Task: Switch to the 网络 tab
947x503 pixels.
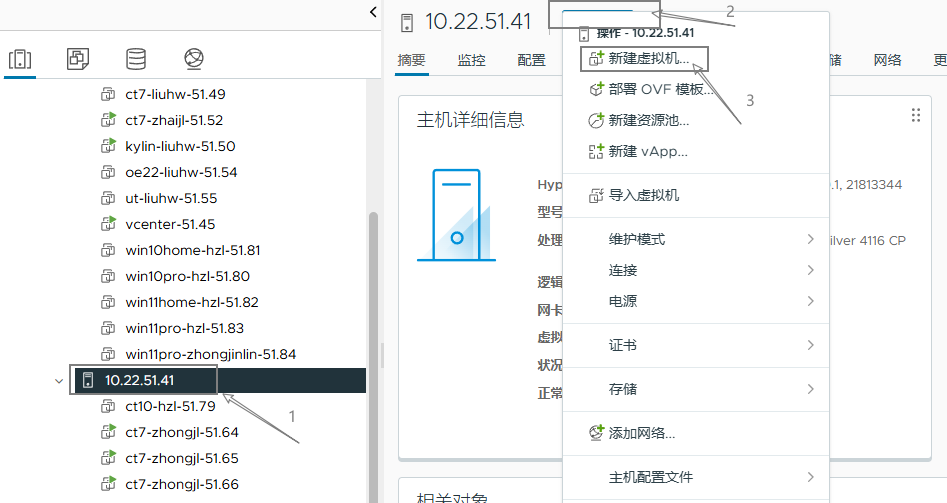Action: click(888, 60)
